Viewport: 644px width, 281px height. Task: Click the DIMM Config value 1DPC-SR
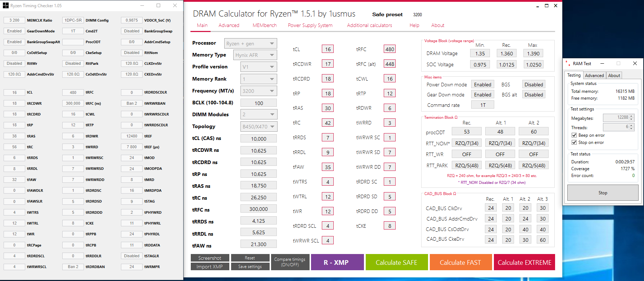tap(73, 20)
